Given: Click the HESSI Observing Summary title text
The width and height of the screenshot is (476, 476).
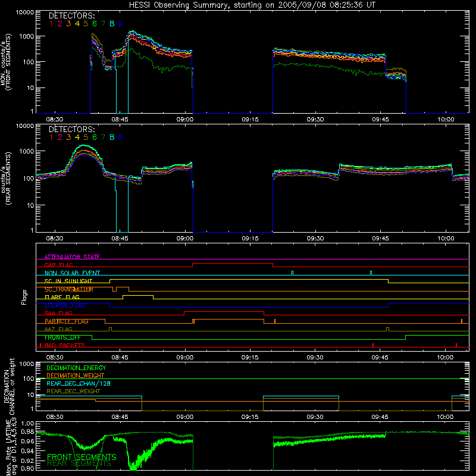Looking at the screenshot, I should click(252, 5).
